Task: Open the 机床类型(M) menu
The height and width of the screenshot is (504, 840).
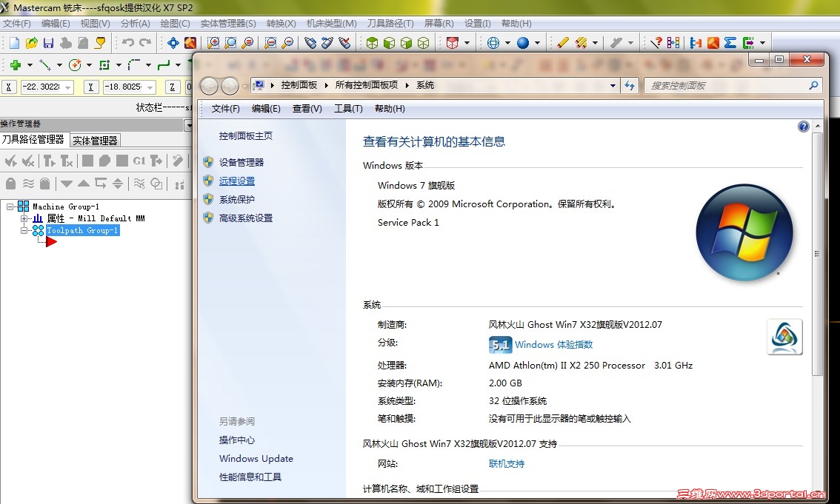Action: [x=331, y=23]
